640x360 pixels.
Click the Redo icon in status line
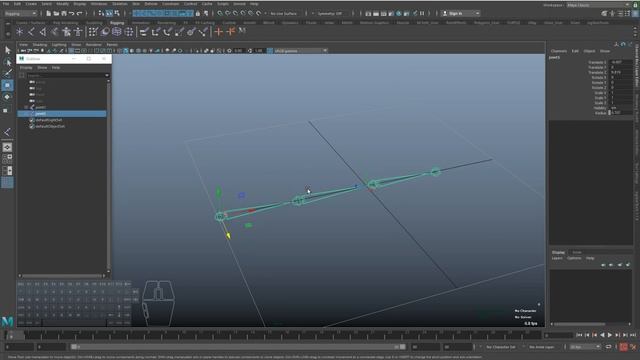click(80, 13)
